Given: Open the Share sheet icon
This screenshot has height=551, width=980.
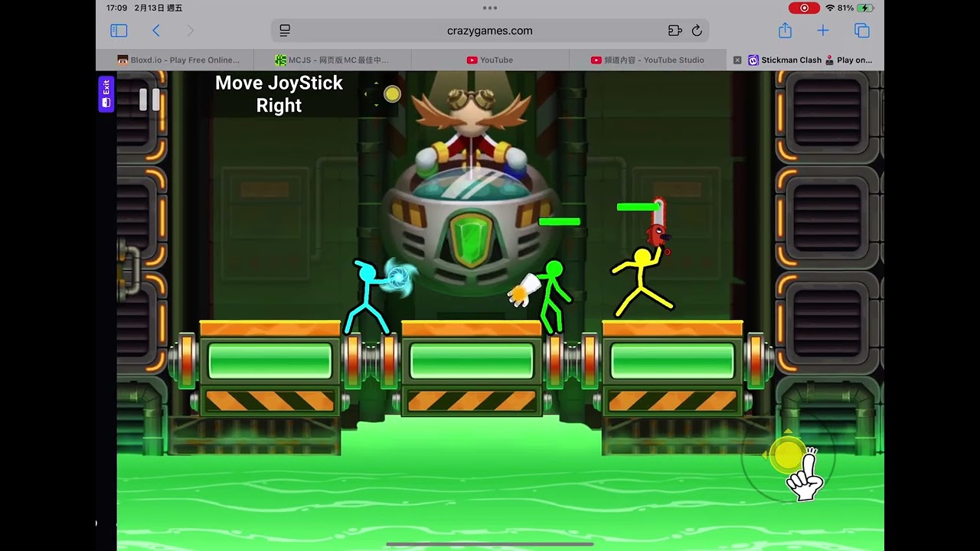Looking at the screenshot, I should pos(785,30).
